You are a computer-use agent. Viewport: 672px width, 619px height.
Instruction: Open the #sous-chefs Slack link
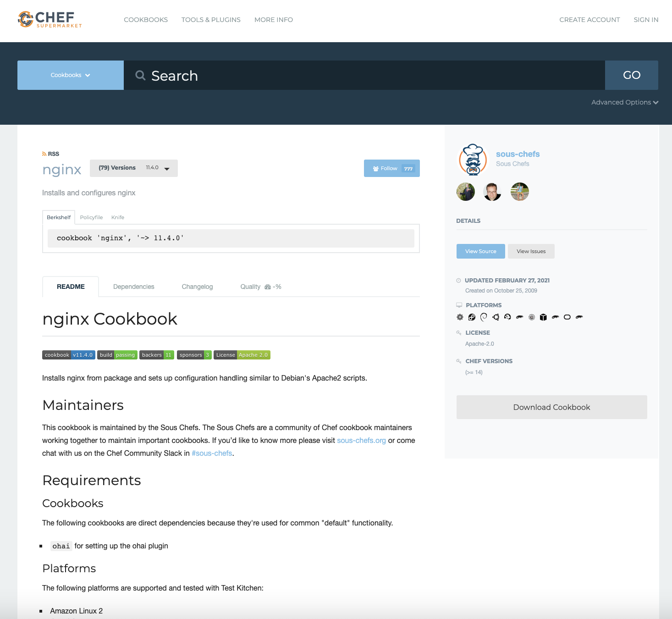click(x=212, y=453)
